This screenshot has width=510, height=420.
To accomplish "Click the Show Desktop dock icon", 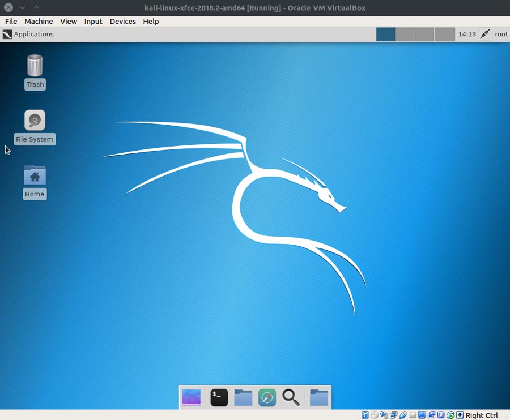I will (192, 397).
